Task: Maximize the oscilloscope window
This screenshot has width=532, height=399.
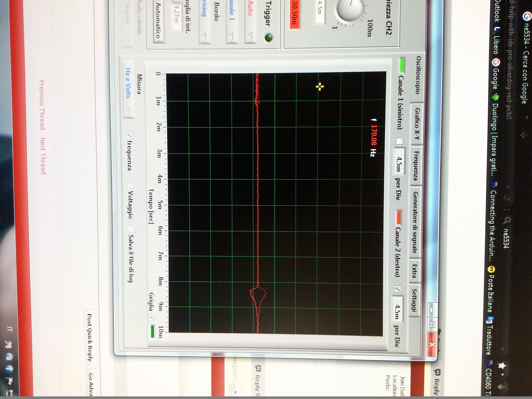Action: (x=432, y=324)
